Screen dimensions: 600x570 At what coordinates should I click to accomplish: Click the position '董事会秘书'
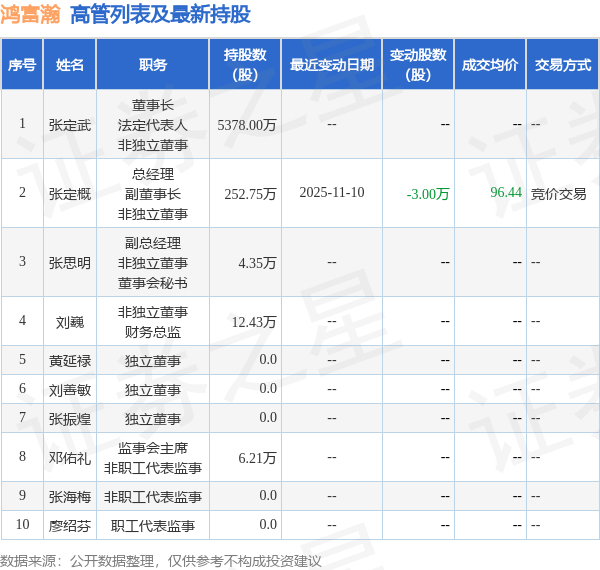[153, 283]
